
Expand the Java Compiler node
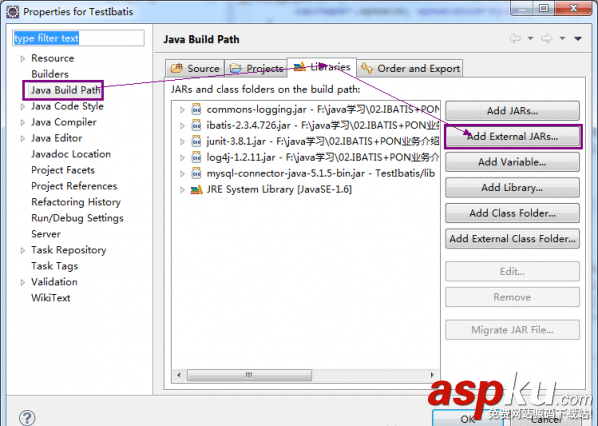[x=23, y=122]
